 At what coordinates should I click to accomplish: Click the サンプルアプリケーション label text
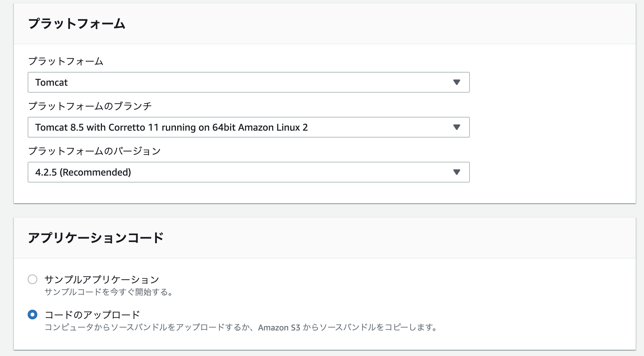coord(102,279)
